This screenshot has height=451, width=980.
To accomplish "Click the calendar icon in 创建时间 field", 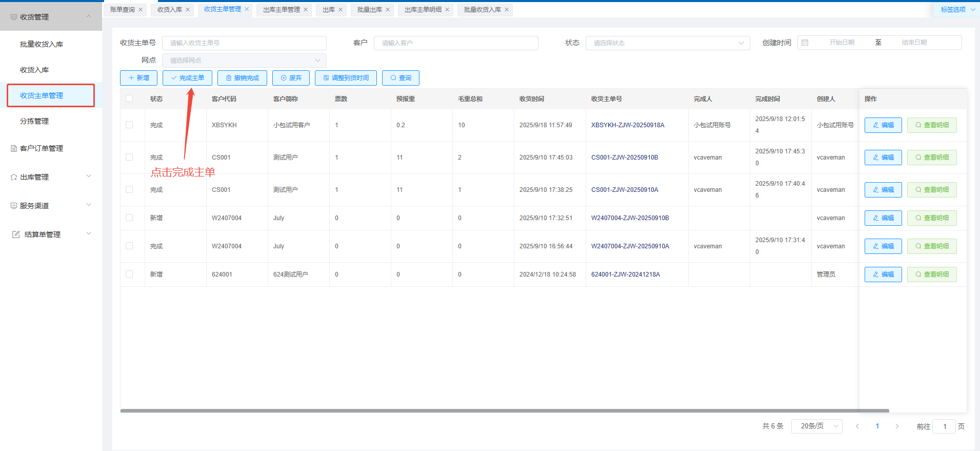I will [805, 43].
